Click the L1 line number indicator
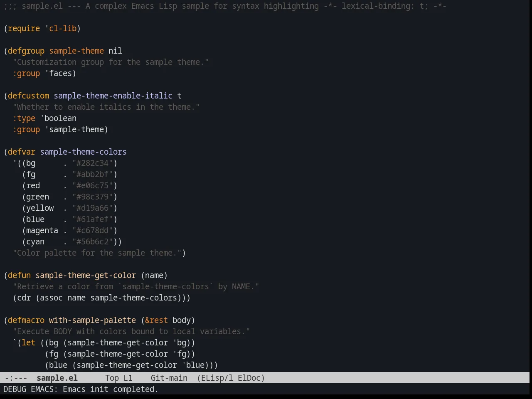 click(x=128, y=378)
